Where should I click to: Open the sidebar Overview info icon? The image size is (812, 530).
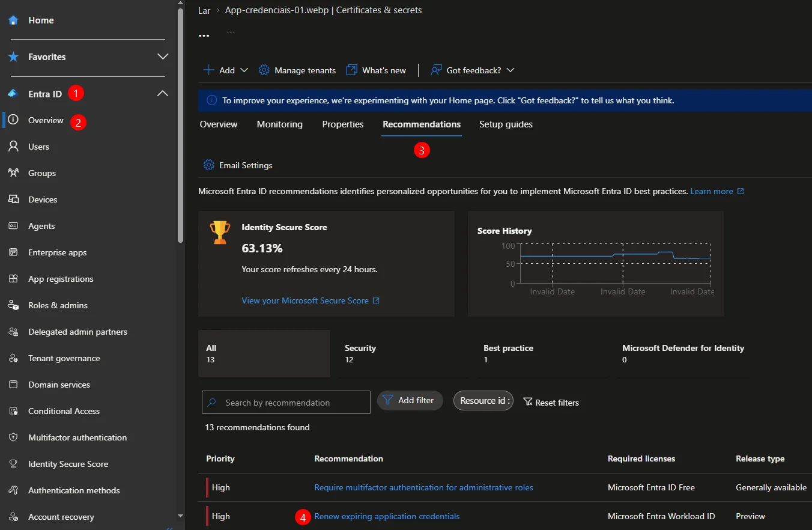13,120
